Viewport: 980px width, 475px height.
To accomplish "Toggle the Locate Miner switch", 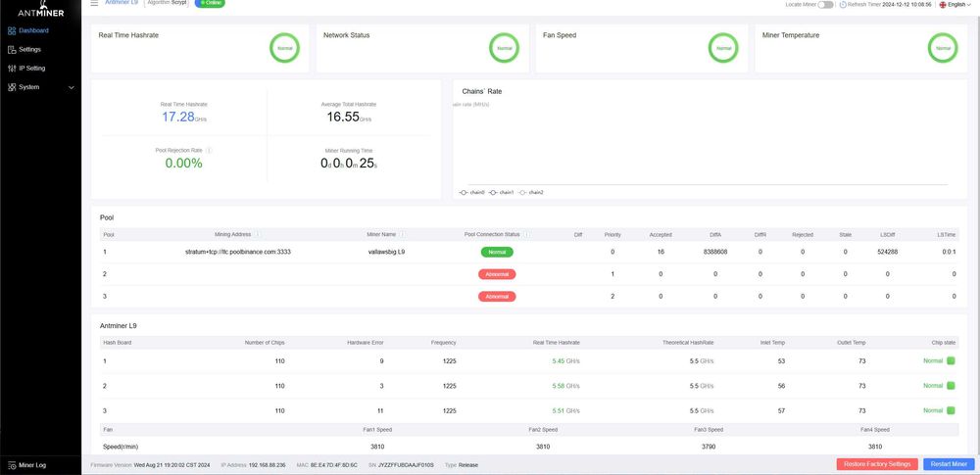I will pyautogui.click(x=826, y=4).
